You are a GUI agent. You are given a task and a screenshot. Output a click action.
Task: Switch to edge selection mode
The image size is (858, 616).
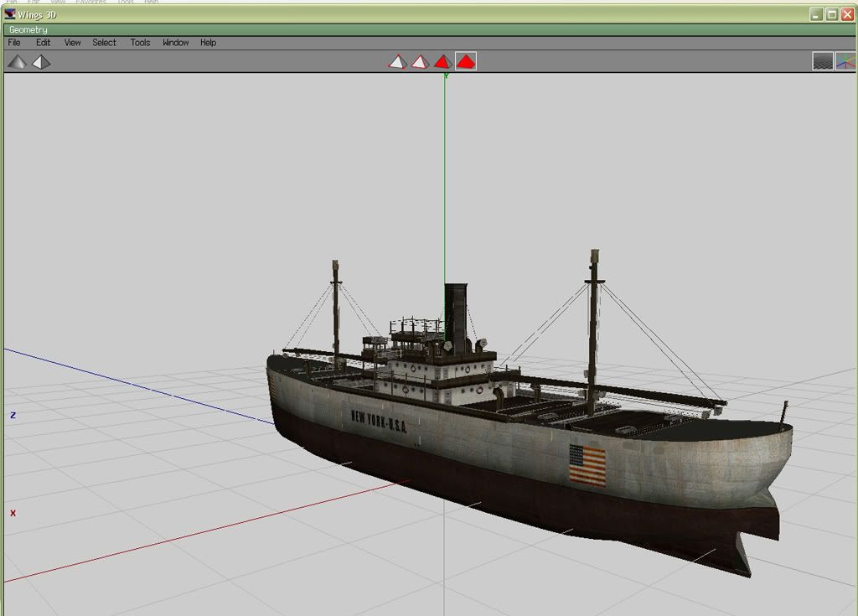pyautogui.click(x=421, y=61)
